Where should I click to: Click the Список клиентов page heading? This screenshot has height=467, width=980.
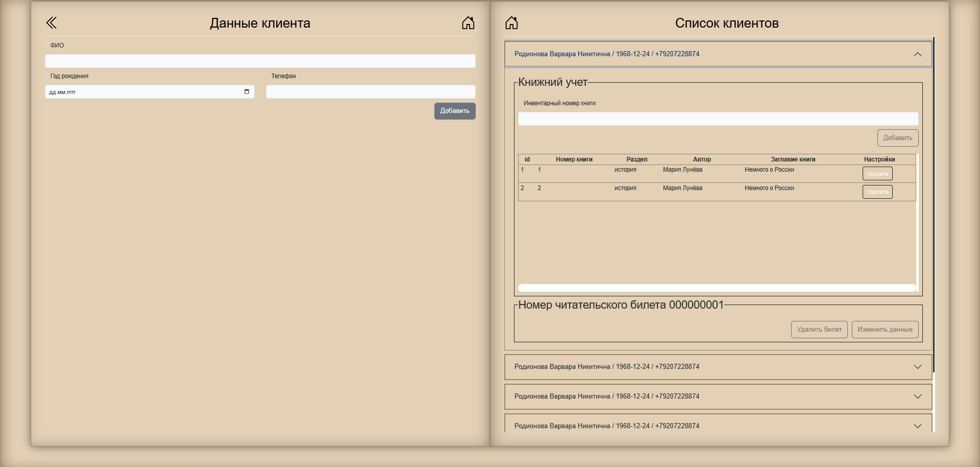click(727, 23)
